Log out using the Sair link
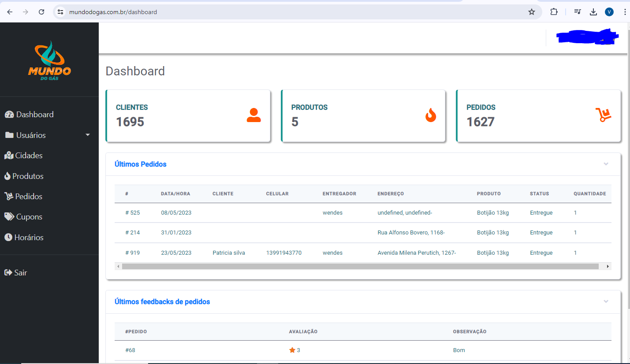The image size is (630, 364). (20, 273)
